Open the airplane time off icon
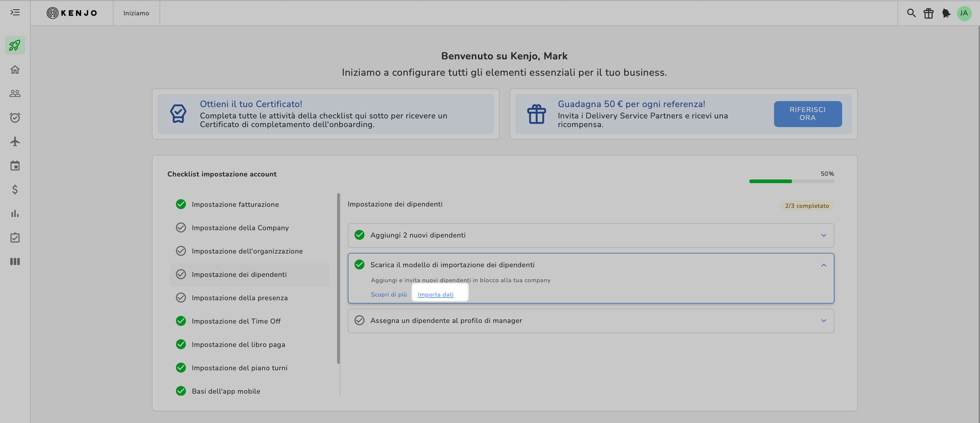This screenshot has width=980, height=423. tap(15, 141)
